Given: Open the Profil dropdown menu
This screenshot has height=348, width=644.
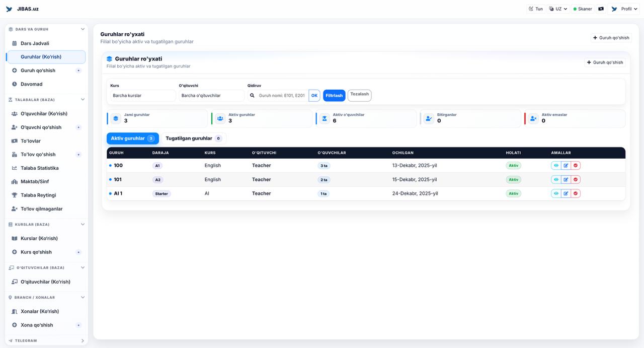Looking at the screenshot, I should click(x=623, y=9).
